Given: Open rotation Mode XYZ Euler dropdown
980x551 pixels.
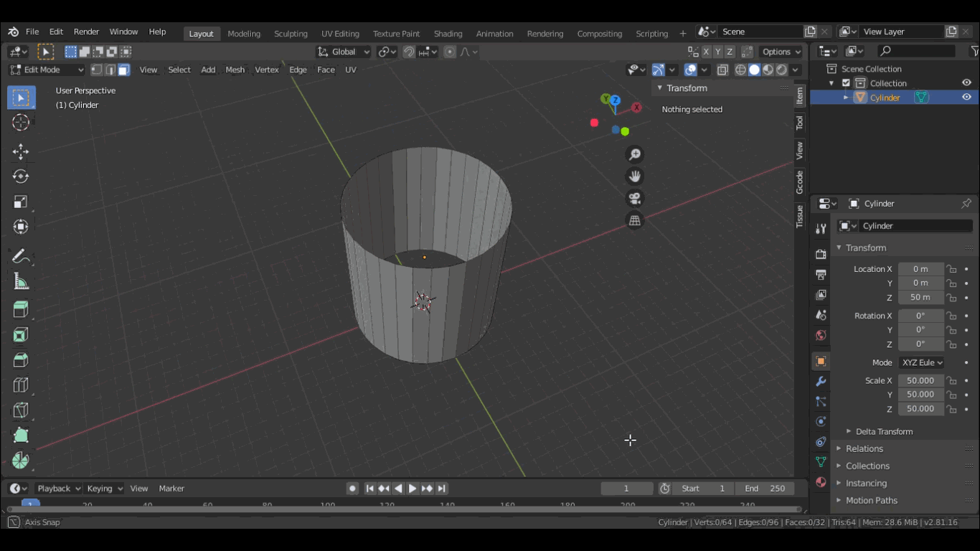Looking at the screenshot, I should (x=922, y=362).
